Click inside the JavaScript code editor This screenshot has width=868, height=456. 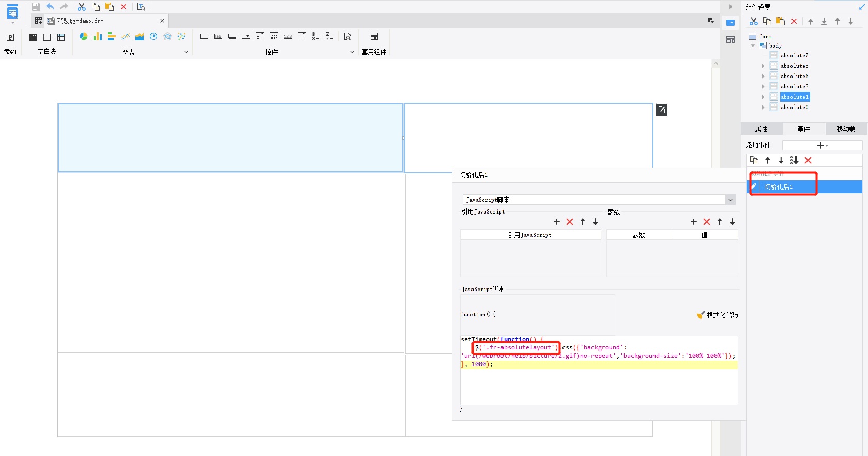pyautogui.click(x=599, y=370)
